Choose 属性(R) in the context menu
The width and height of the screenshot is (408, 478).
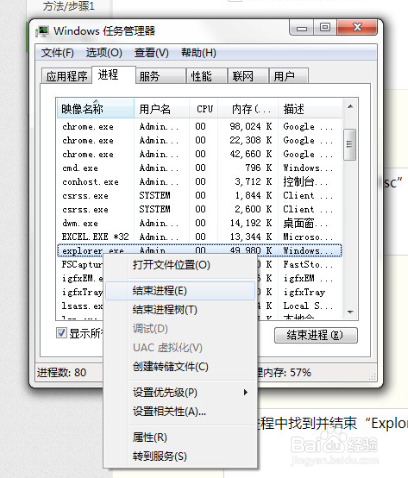[x=180, y=437]
